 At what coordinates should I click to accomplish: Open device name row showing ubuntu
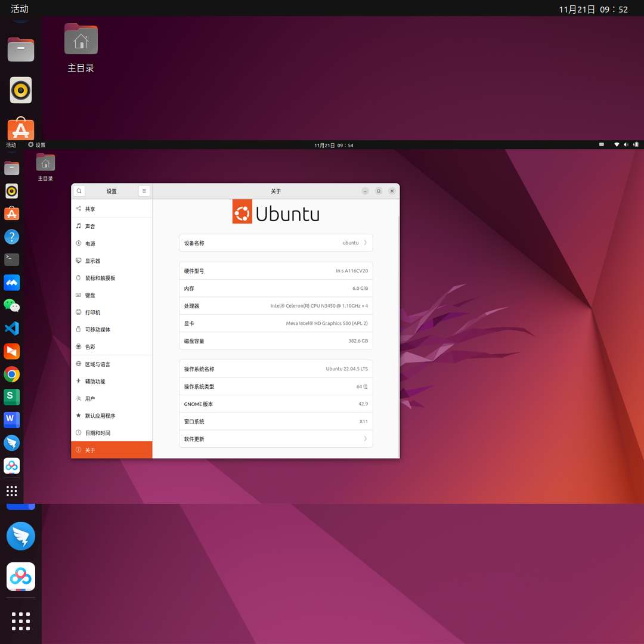tap(275, 243)
